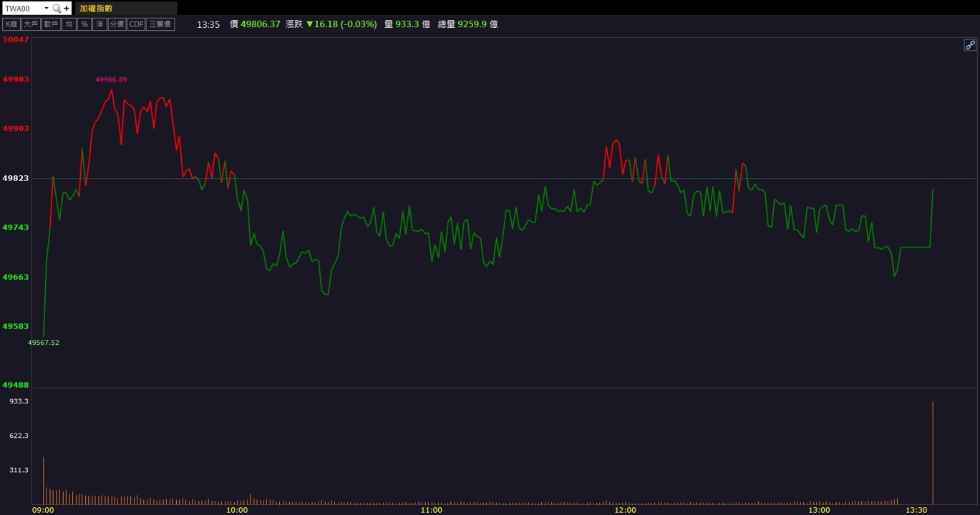Click the low marker 49567.52

[x=44, y=343]
